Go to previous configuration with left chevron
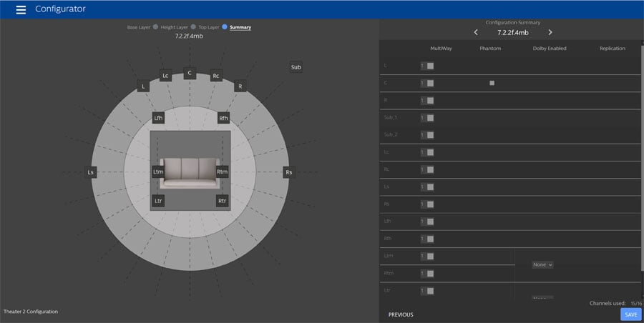Screen dimensions: 644x323 coord(476,32)
